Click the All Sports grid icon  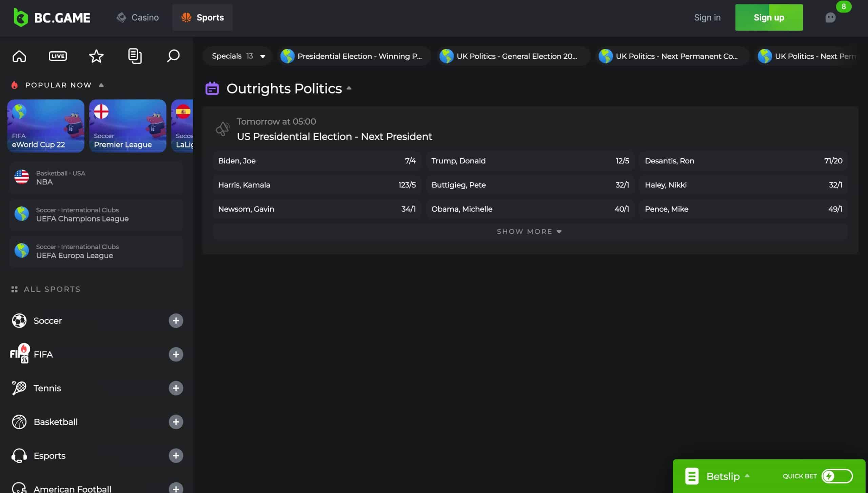[14, 289]
